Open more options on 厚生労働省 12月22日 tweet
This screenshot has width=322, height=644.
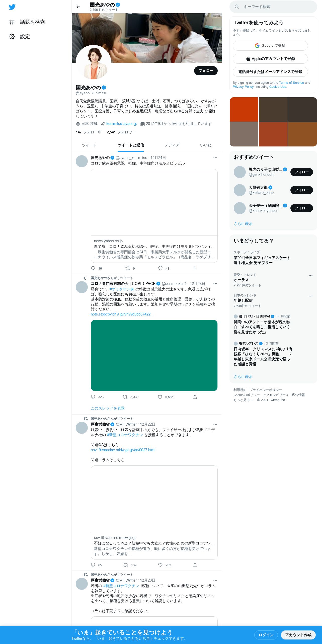point(215,424)
